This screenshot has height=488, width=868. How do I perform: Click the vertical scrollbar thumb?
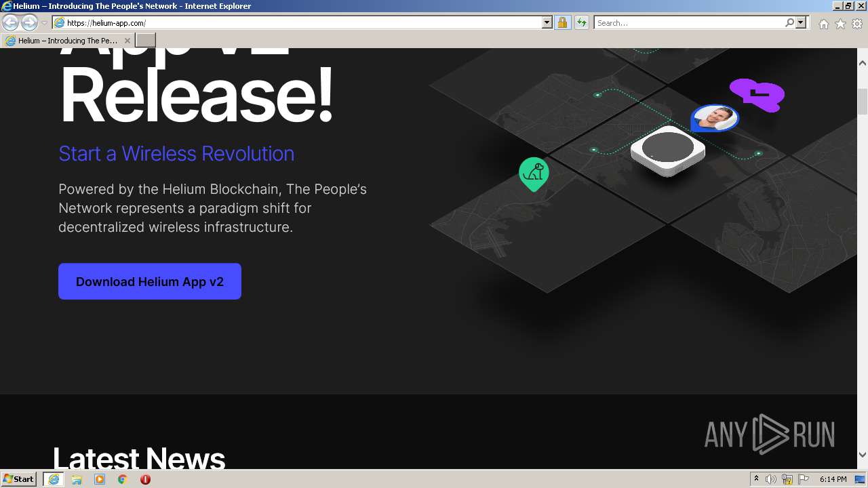pyautogui.click(x=863, y=102)
